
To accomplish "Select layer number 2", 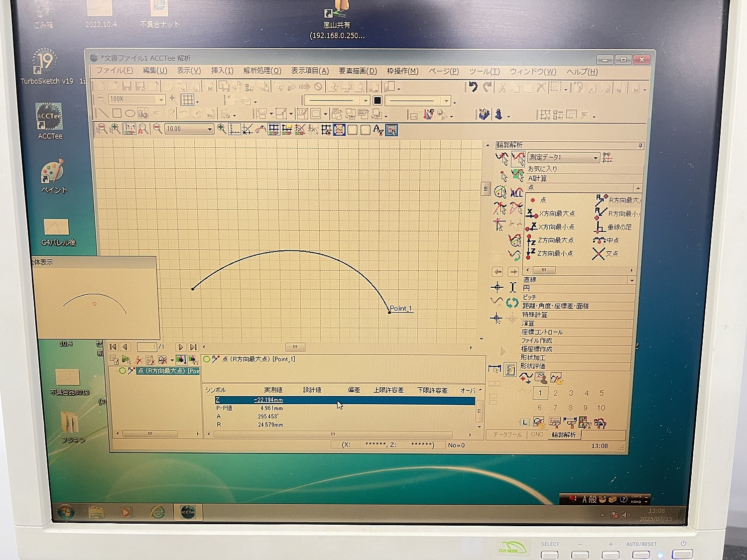I will (555, 393).
